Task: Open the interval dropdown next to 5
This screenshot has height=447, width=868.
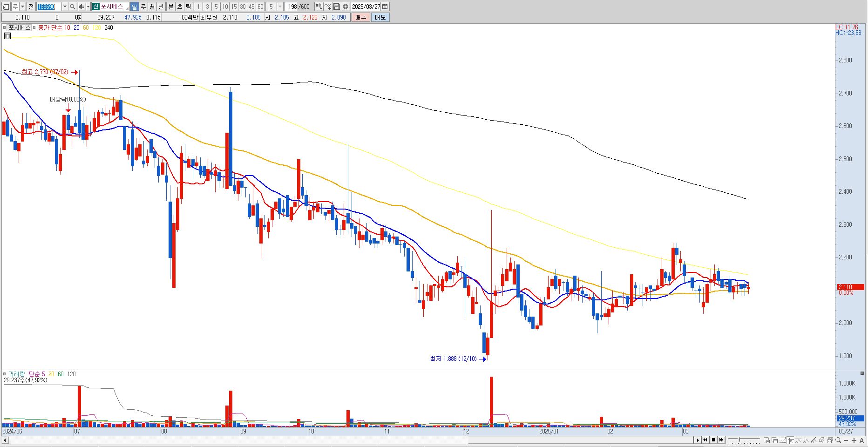Action: pos(280,7)
